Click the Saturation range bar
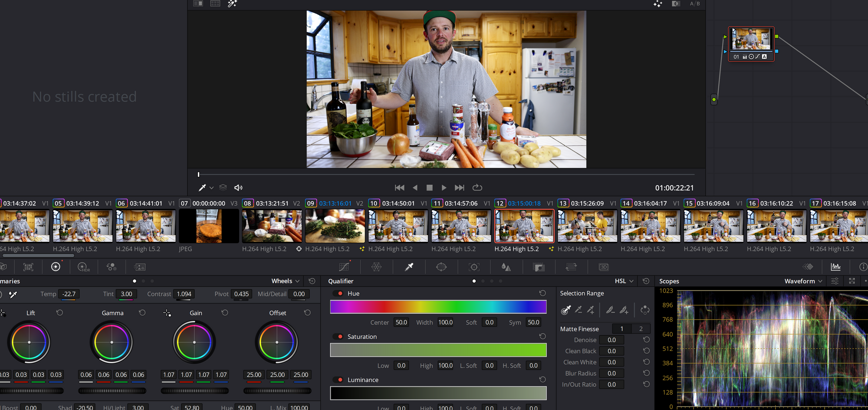868x410 pixels. [x=438, y=350]
